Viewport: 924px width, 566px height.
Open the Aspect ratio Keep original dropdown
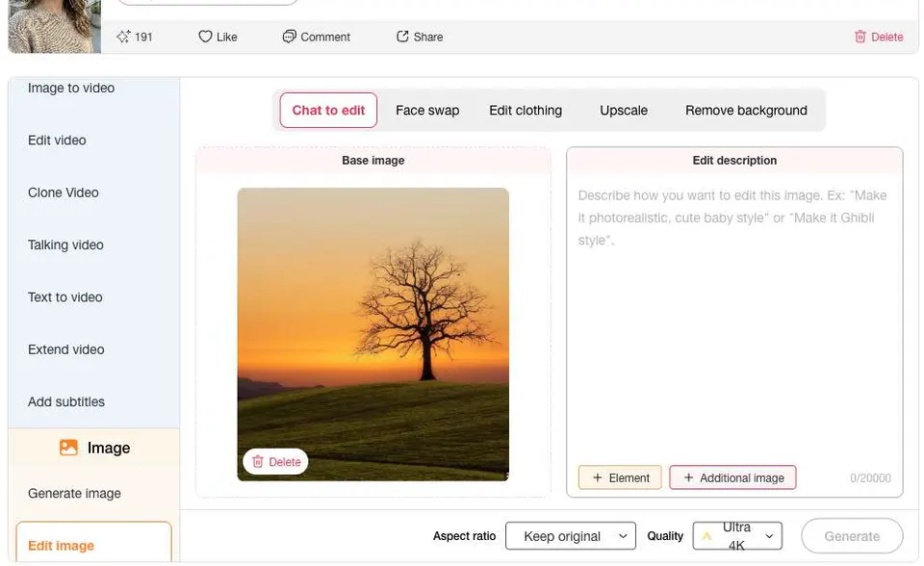571,536
